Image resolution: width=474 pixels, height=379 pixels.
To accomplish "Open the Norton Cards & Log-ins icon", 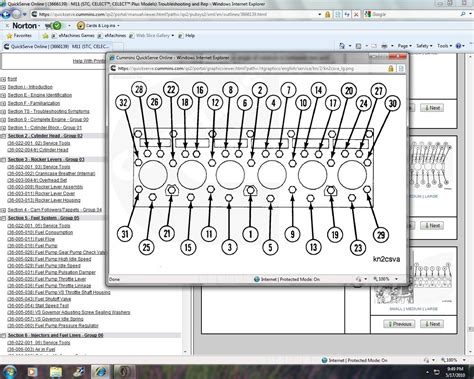I will click(80, 25).
